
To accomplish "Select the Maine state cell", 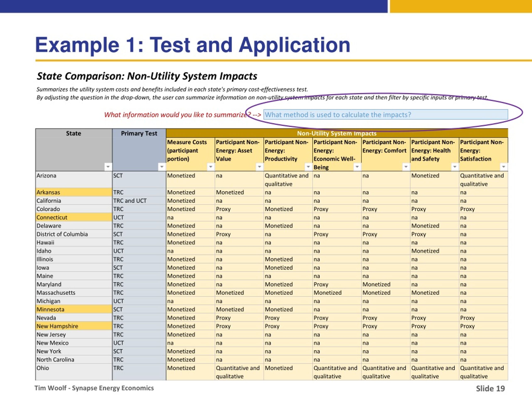I will pyautogui.click(x=74, y=276).
